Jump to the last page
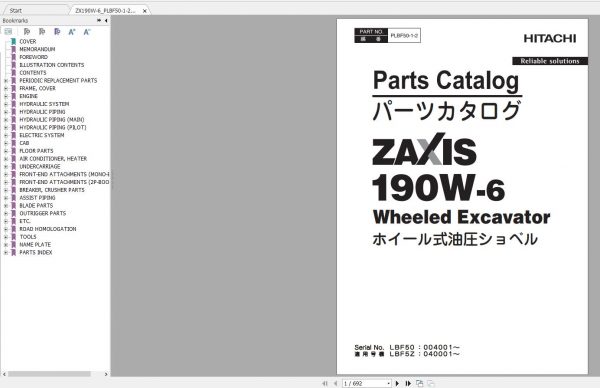Screen dimensions: 600x388 tap(408, 383)
